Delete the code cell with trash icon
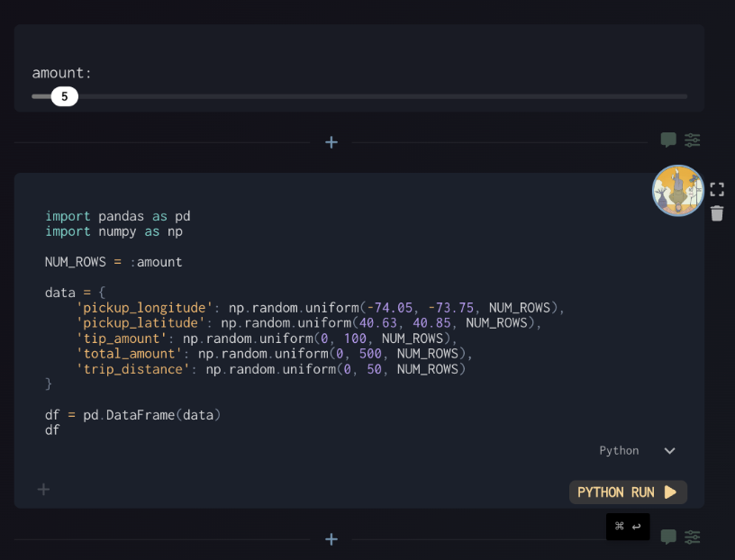The width and height of the screenshot is (735, 560). point(717,213)
